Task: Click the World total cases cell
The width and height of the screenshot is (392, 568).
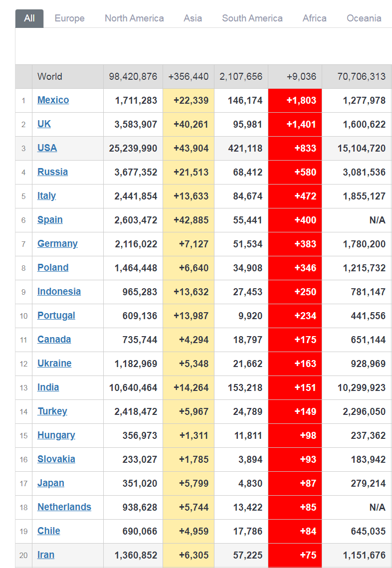Action: tap(133, 76)
